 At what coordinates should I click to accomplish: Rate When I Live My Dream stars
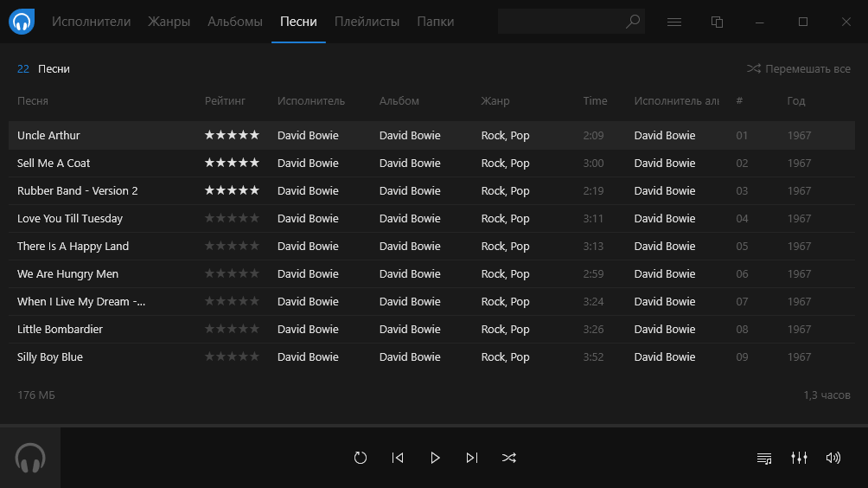[x=232, y=301]
